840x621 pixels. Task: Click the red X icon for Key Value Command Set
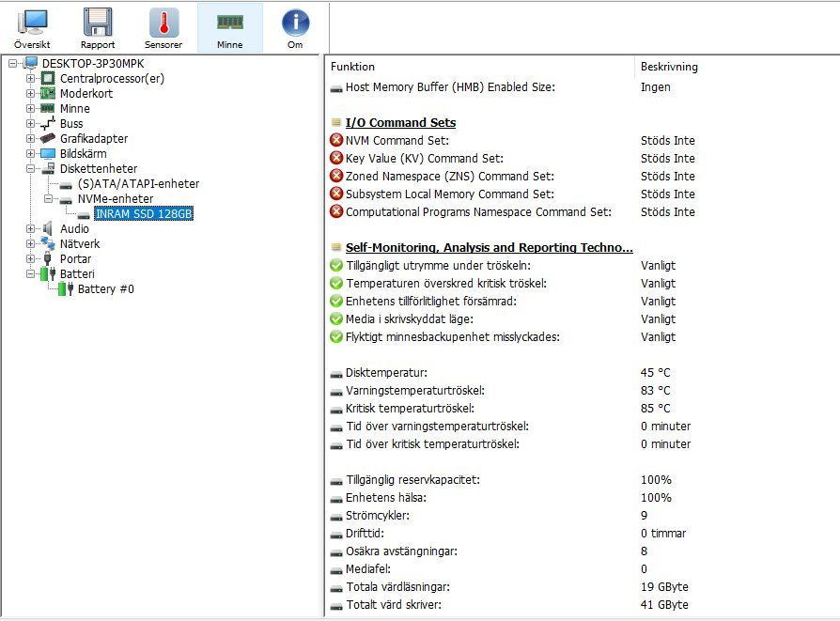coord(336,158)
